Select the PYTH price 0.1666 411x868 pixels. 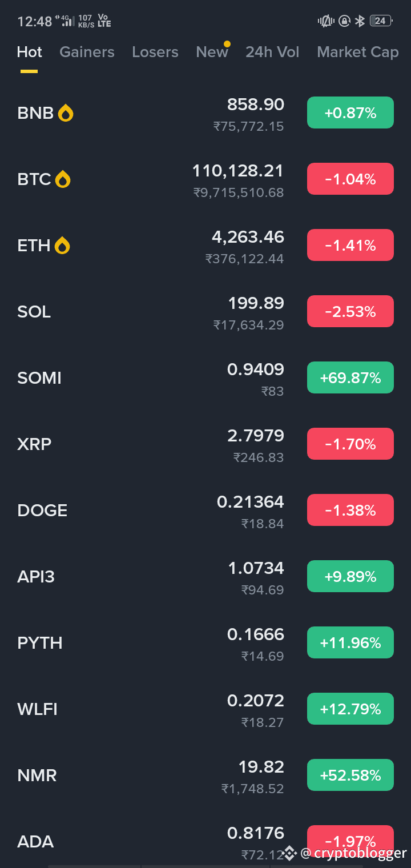256,634
